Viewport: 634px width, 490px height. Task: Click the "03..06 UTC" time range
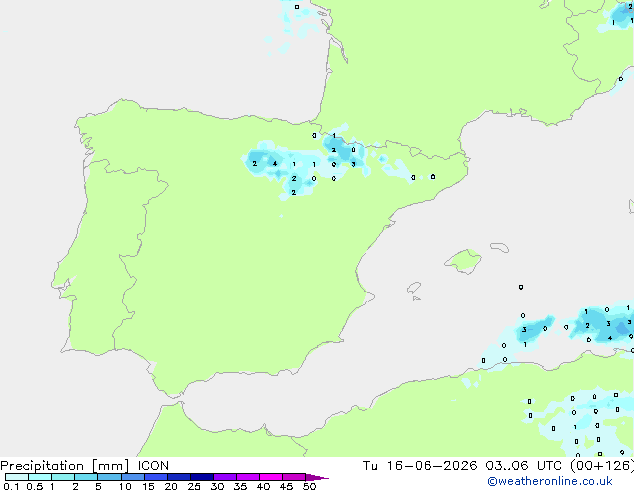point(524,466)
